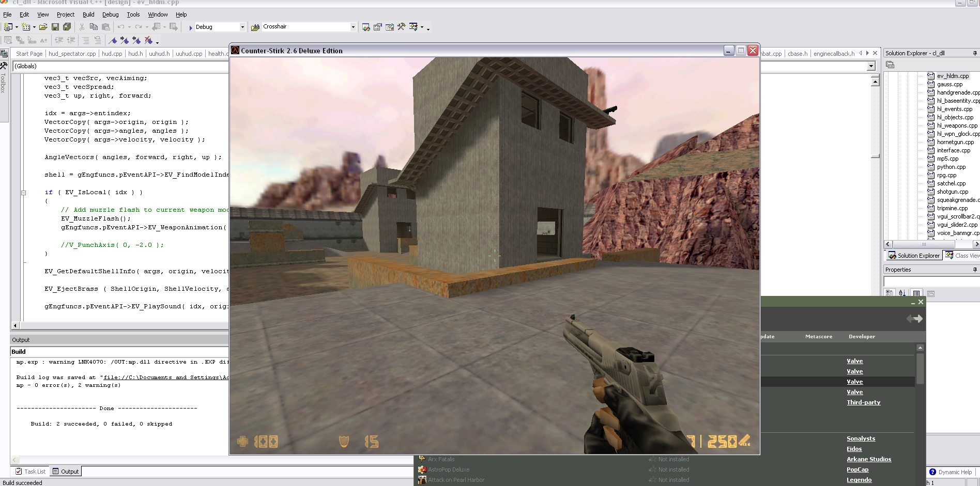The height and width of the screenshot is (486, 980).
Task: Switch to the Class View panel tab
Action: point(962,256)
